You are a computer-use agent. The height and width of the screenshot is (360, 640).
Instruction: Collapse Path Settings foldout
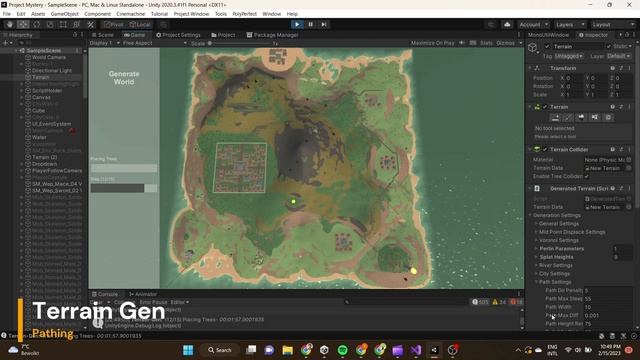coord(536,282)
